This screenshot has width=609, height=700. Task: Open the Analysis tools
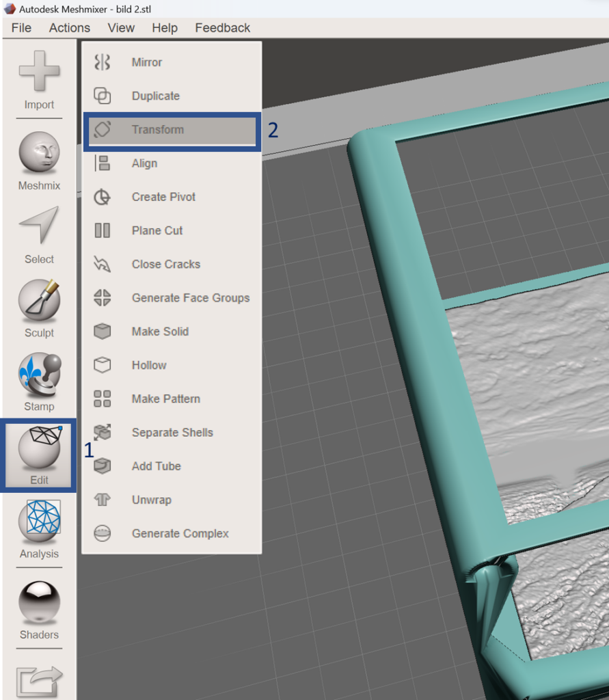point(39,530)
